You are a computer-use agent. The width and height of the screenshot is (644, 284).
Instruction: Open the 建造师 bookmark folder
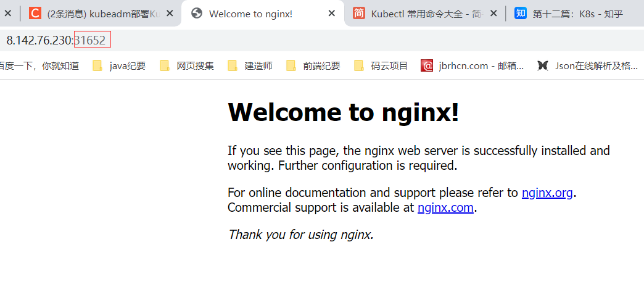[250, 66]
